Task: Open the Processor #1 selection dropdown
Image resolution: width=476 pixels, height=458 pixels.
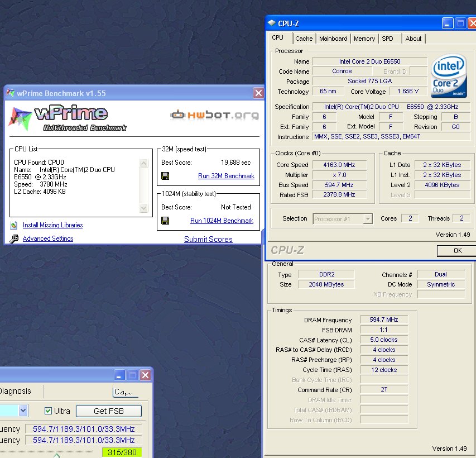Action: 368,218
